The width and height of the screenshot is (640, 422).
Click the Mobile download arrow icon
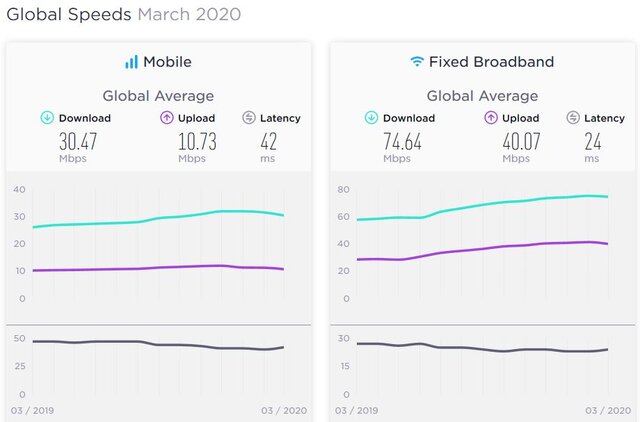47,118
